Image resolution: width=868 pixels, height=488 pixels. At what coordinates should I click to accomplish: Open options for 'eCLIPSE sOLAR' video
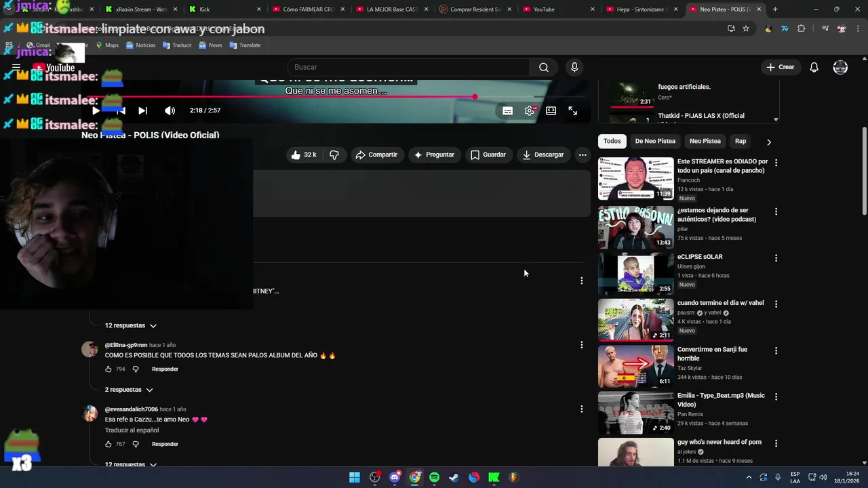[776, 258]
